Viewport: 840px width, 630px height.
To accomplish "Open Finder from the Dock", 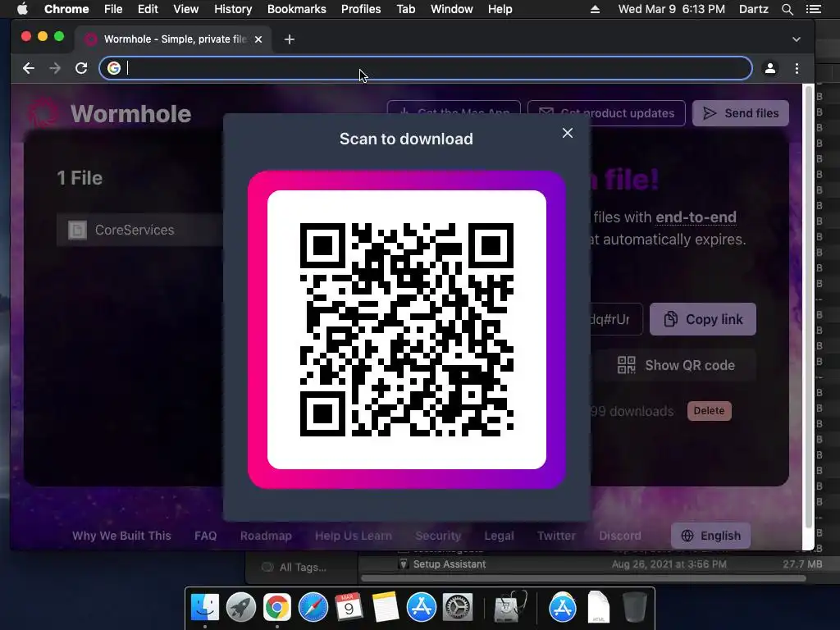I will tap(205, 607).
